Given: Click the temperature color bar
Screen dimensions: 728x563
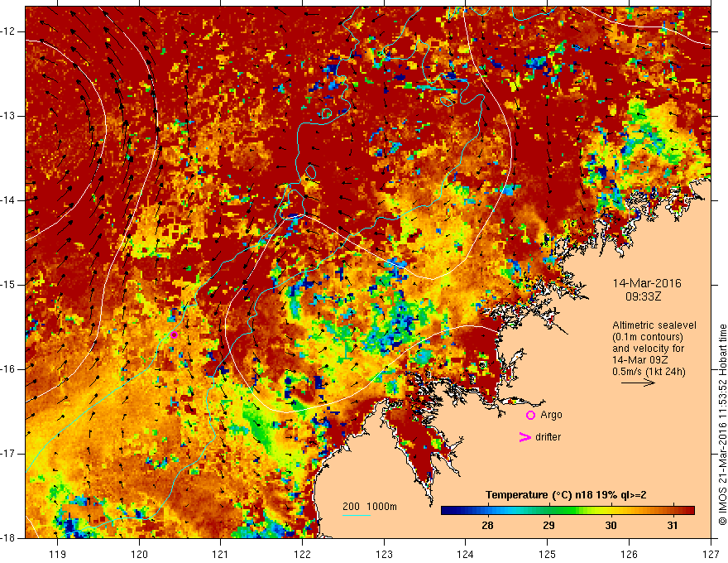Looking at the screenshot, I should tap(568, 511).
